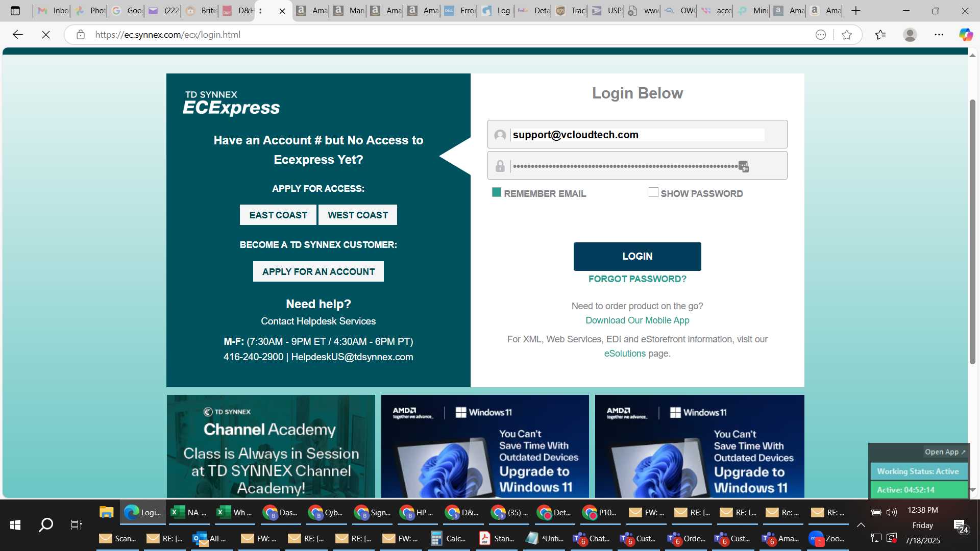Switch to the Google Photos tab
Viewport: 980px width, 551px height.
(90, 11)
